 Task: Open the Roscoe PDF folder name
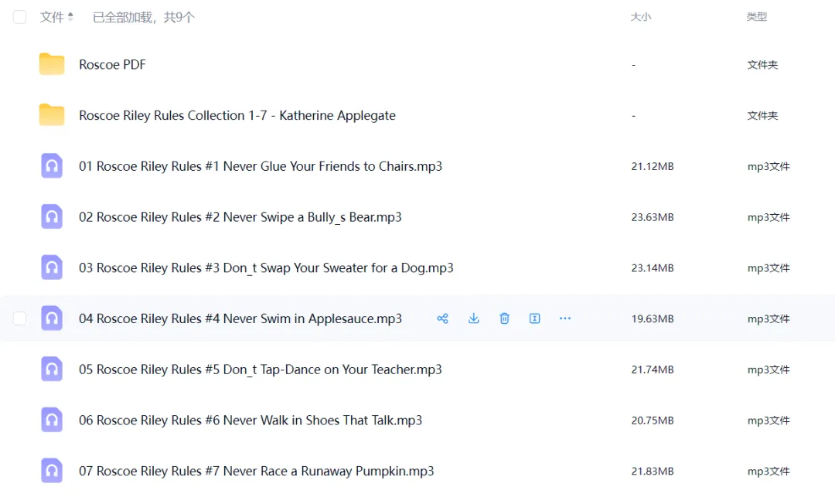pyautogui.click(x=112, y=64)
